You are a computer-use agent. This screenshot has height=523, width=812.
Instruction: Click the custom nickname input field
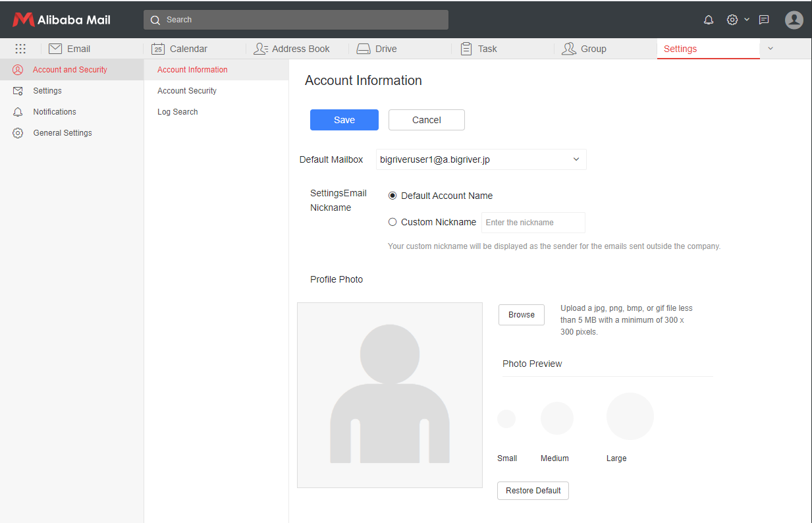pos(533,223)
